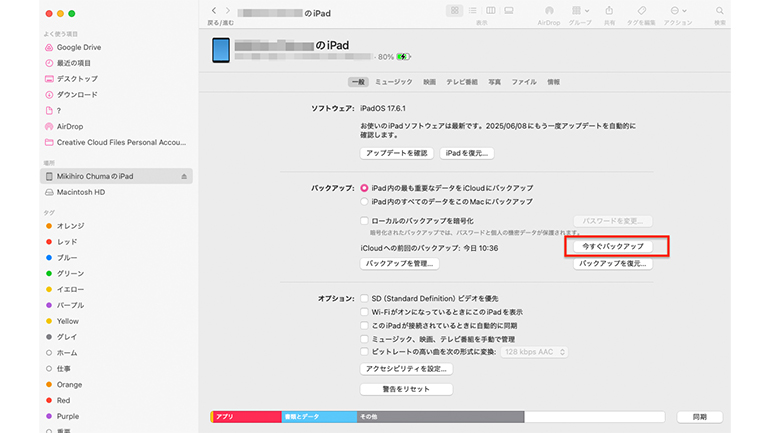
Task: Go forward with the right chevron
Action: (228, 10)
